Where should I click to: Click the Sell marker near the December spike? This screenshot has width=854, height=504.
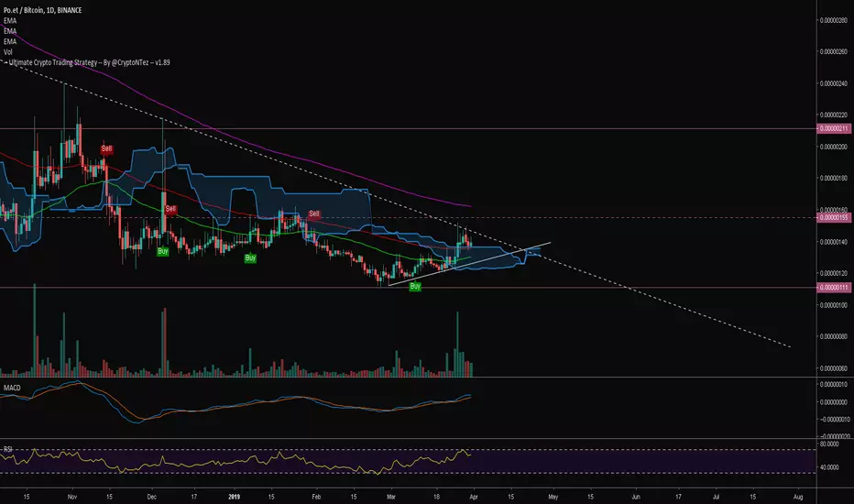point(170,210)
